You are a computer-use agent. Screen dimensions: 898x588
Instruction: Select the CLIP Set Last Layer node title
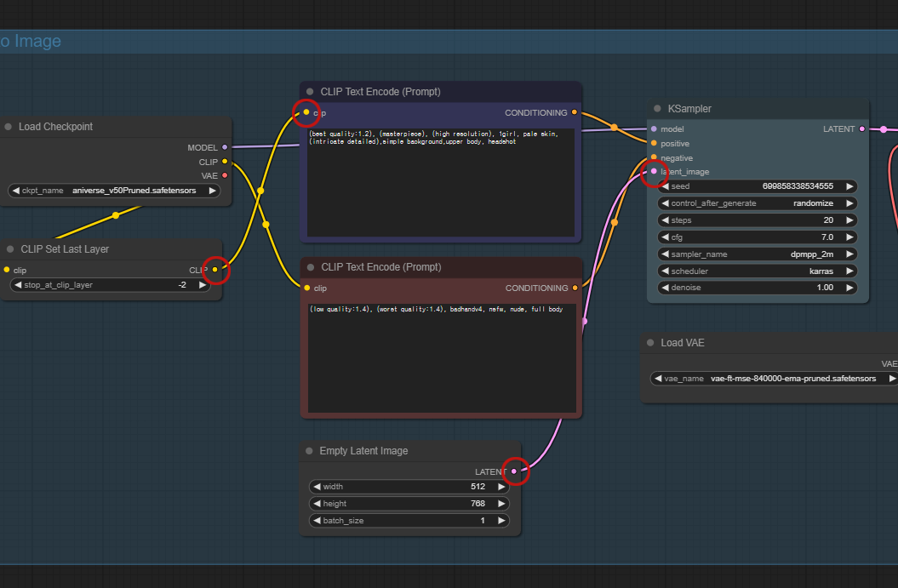coord(65,249)
